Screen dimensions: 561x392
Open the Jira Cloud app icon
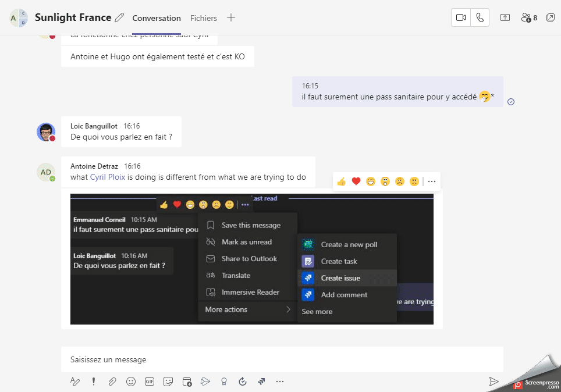261,382
